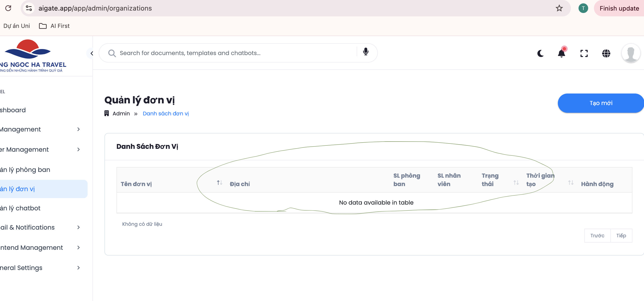This screenshot has width=644, height=301.
Task: Open Danh sách đơn vị breadcrumb link
Action: (x=166, y=114)
